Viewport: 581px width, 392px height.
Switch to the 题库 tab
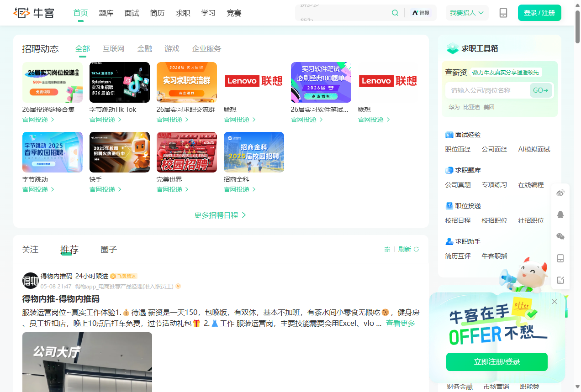(x=106, y=13)
